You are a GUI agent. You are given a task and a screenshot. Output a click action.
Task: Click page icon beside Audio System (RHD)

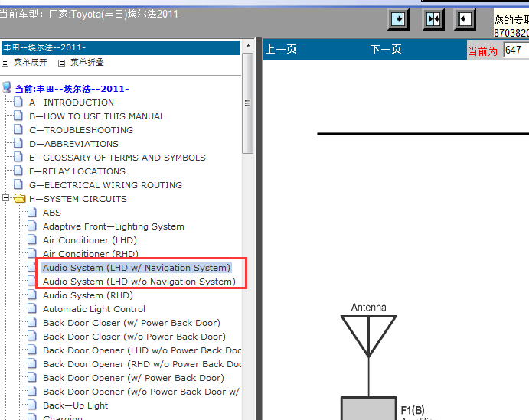32,295
